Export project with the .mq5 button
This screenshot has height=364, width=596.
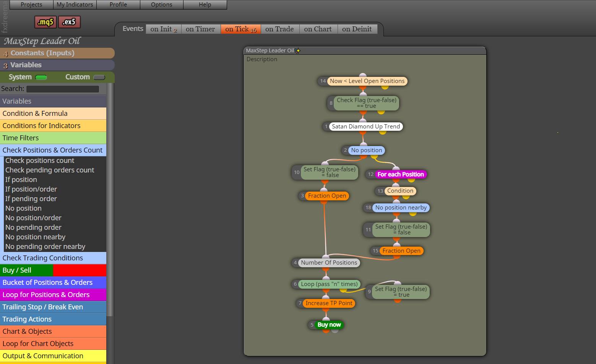pos(45,22)
